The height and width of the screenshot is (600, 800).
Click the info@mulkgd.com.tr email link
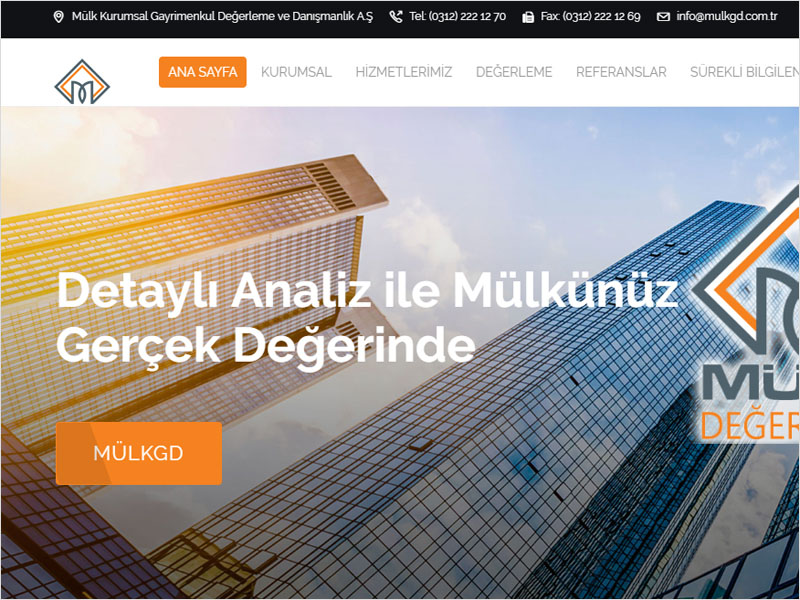pyautogui.click(x=727, y=16)
